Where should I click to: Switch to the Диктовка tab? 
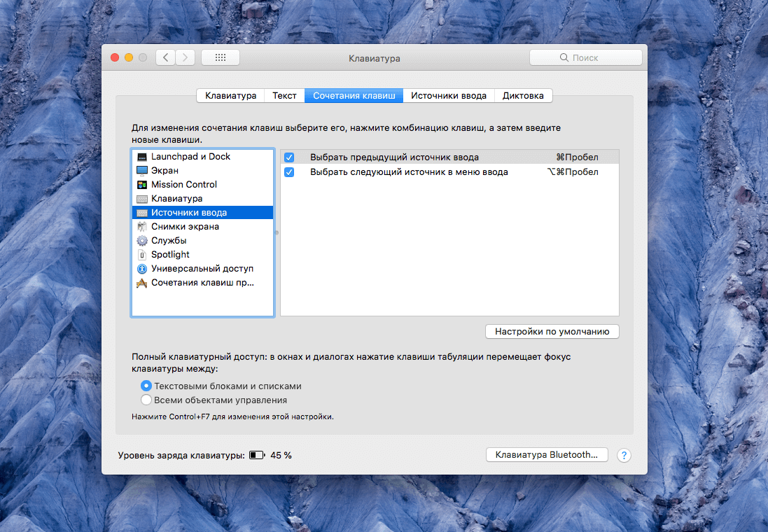523,96
